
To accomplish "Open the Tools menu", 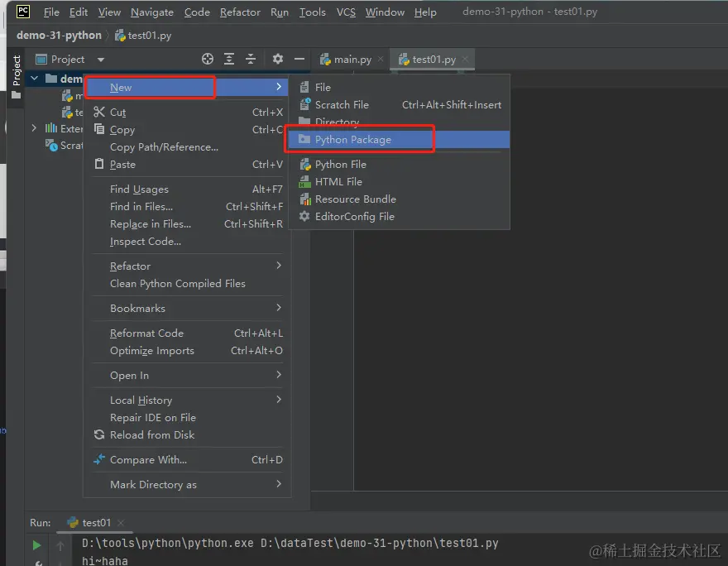I will pos(312,12).
